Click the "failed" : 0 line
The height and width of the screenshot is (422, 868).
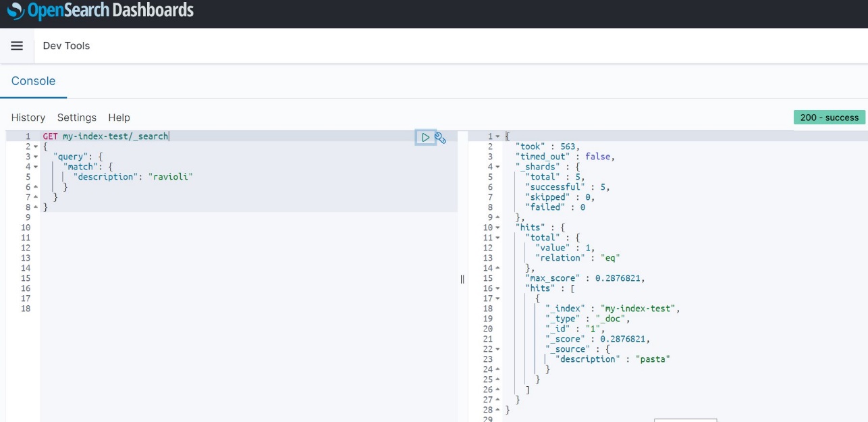click(555, 207)
